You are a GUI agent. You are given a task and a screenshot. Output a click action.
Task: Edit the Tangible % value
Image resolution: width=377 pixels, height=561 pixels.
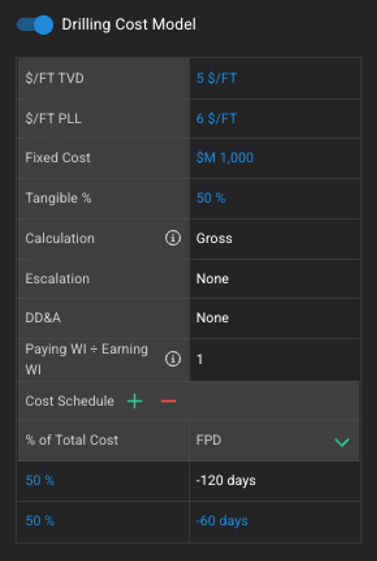275,198
